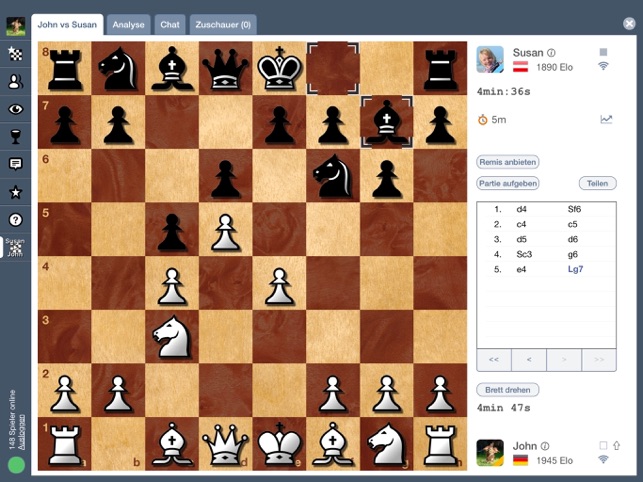Open the trophy tournaments icon

15,137
